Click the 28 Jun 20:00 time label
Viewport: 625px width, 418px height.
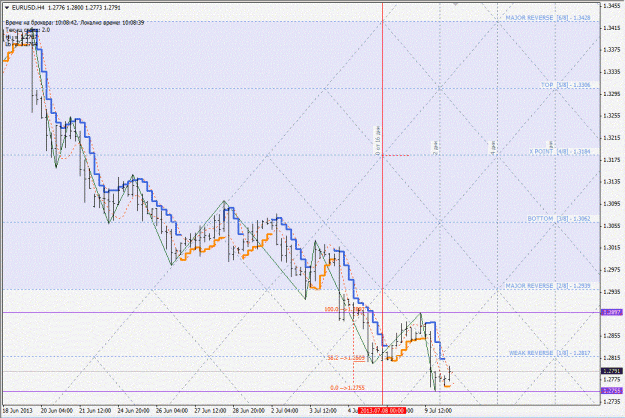pos(249,410)
